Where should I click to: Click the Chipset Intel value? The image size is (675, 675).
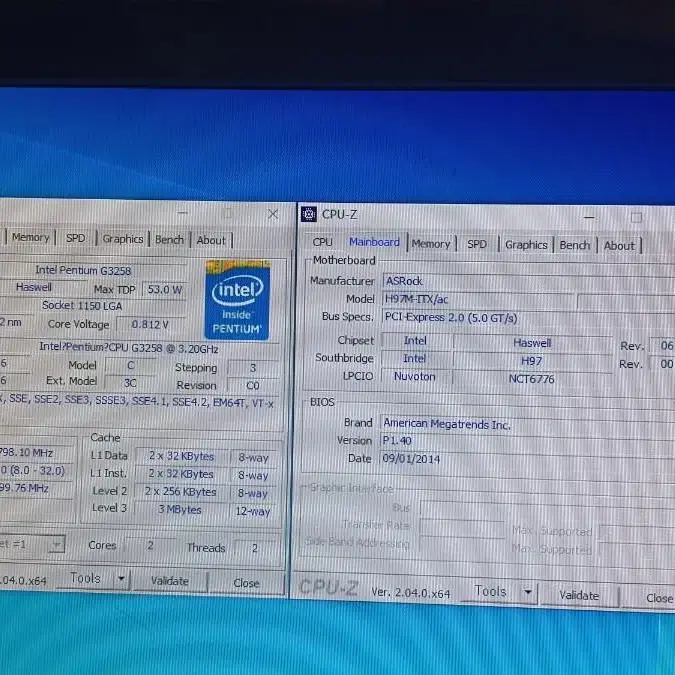(416, 341)
